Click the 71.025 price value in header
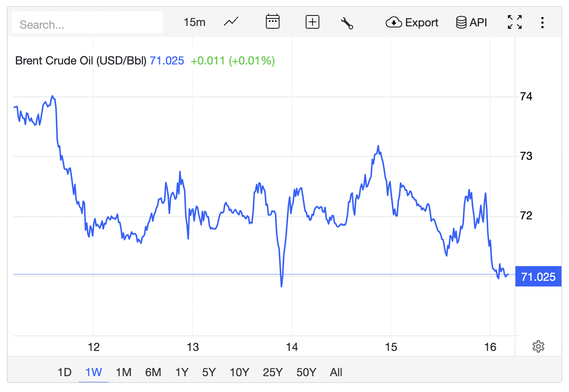This screenshot has width=569, height=392. [167, 61]
